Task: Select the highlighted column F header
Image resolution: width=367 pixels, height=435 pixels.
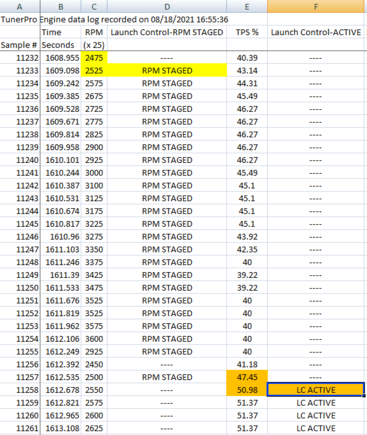Action: pyautogui.click(x=316, y=6)
